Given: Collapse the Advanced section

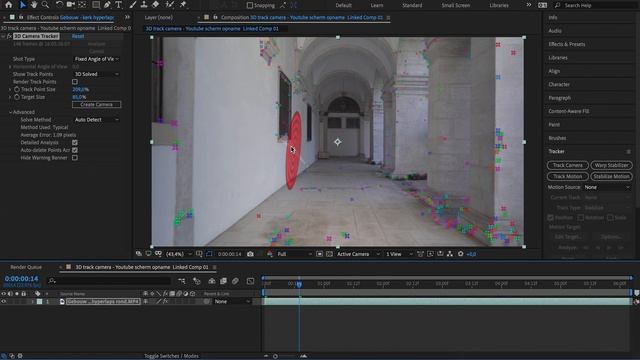Looking at the screenshot, I should pos(10,112).
